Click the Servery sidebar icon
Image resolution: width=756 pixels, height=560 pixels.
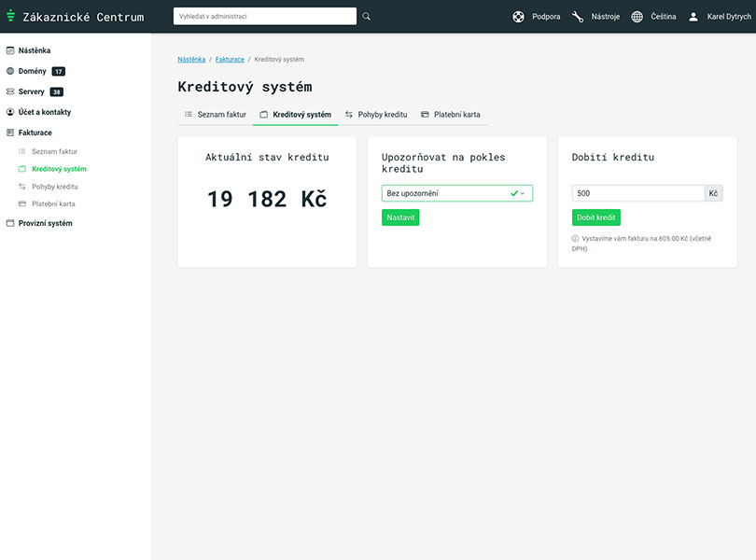(x=10, y=91)
